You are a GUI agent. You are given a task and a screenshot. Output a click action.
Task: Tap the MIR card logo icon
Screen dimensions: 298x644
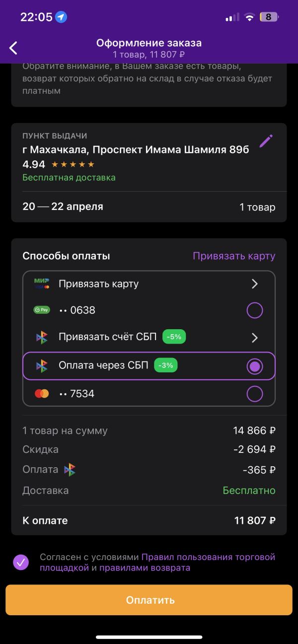pyautogui.click(x=42, y=284)
